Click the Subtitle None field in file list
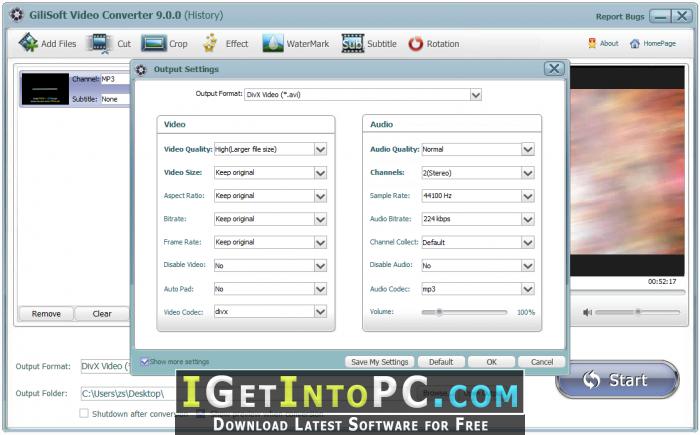Viewport: 700px width, 435px height. coord(115,99)
